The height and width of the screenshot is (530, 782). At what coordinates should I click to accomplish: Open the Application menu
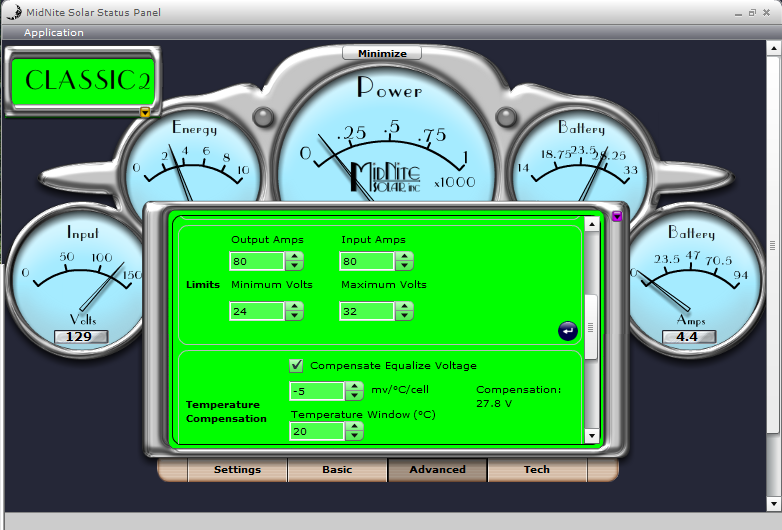pos(54,32)
